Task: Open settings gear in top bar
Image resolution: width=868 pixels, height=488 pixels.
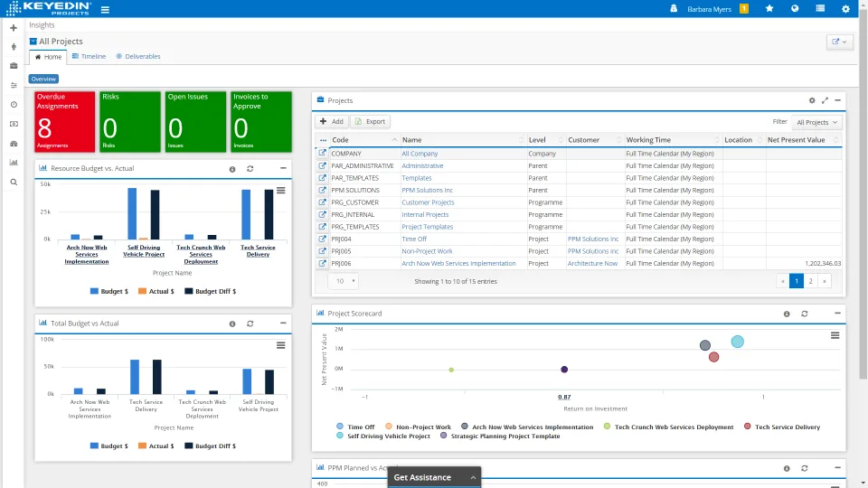Action: click(x=846, y=9)
